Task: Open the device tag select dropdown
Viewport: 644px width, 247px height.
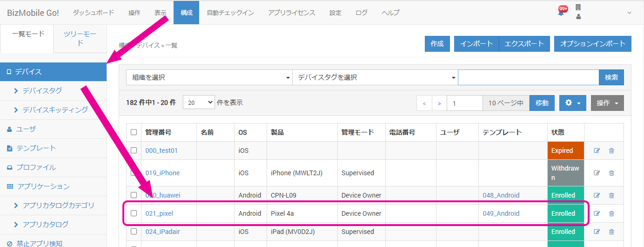Action: click(375, 77)
